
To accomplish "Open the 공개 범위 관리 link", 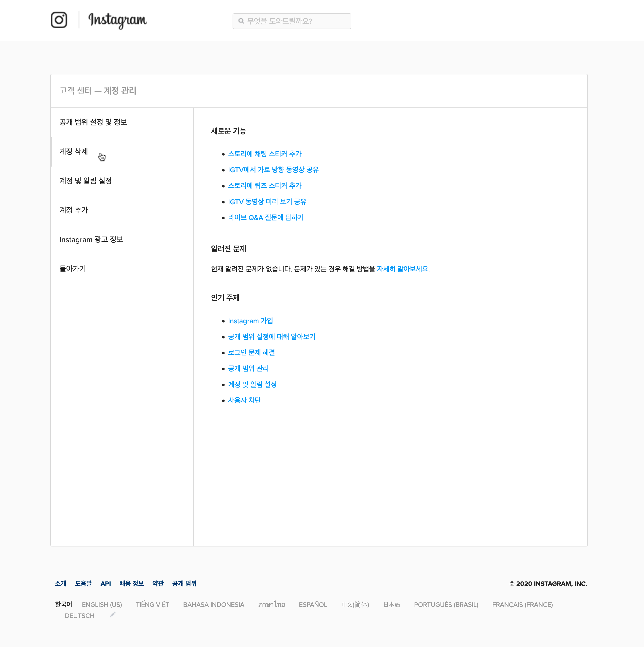I will (249, 368).
